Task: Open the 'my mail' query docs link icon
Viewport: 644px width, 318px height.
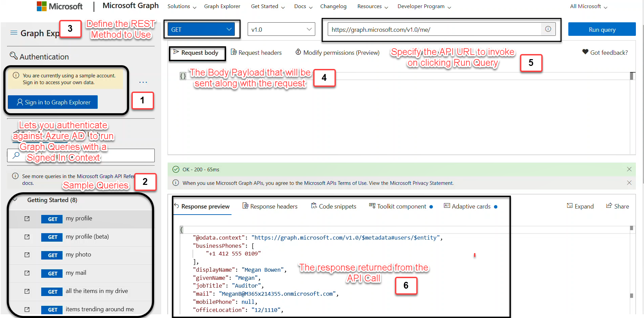Action: click(27, 273)
